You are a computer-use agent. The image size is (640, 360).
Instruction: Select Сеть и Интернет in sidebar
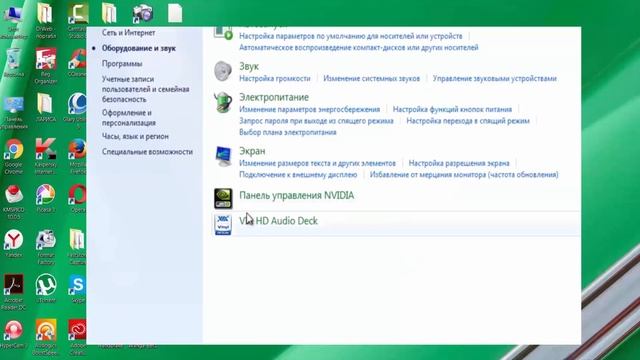tap(129, 33)
